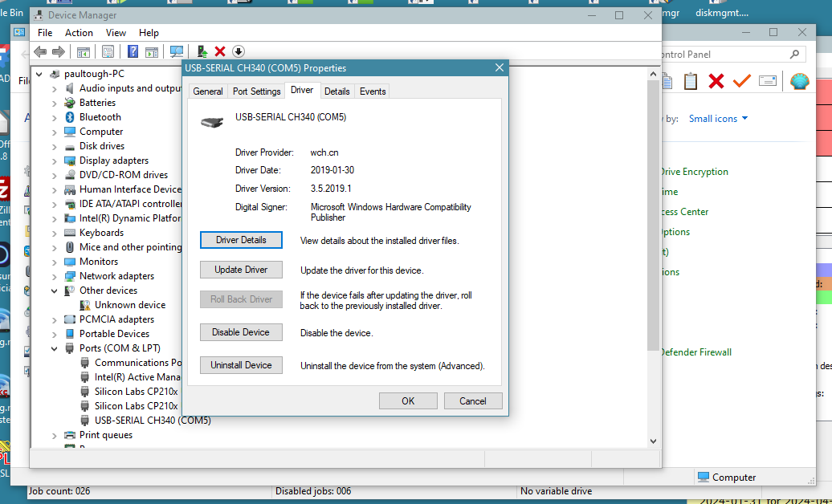
Task: Click the diskmgmt desktop shortcut label
Action: pos(722,14)
